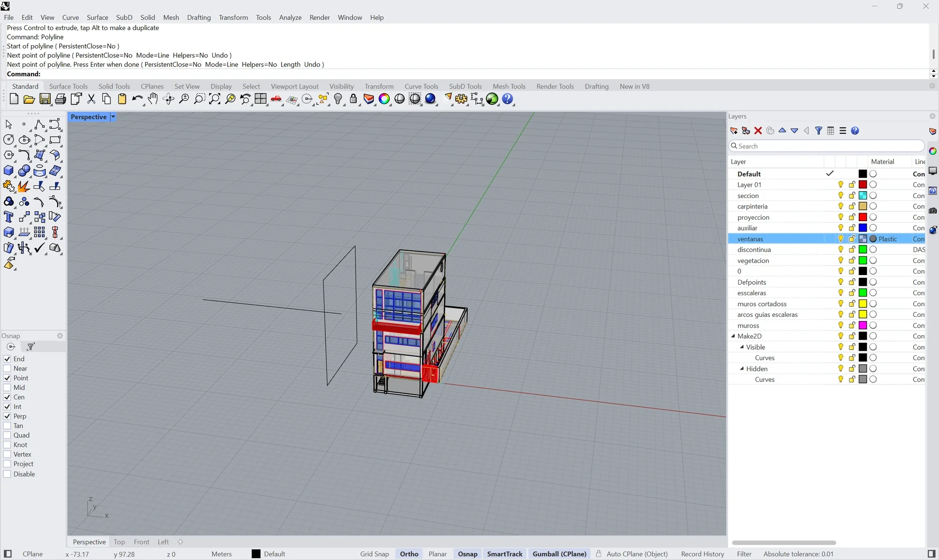Click the New layer icon in Layers panel
Screen dimensions: 939x560
pyautogui.click(x=734, y=131)
